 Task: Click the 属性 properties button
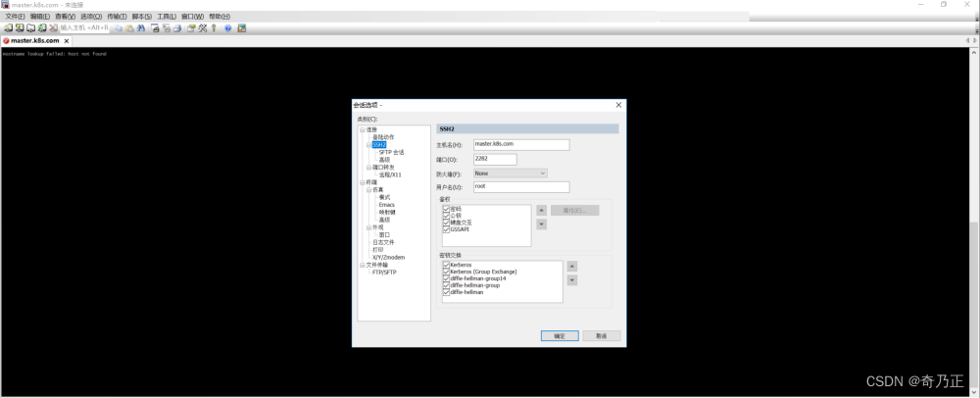(574, 211)
